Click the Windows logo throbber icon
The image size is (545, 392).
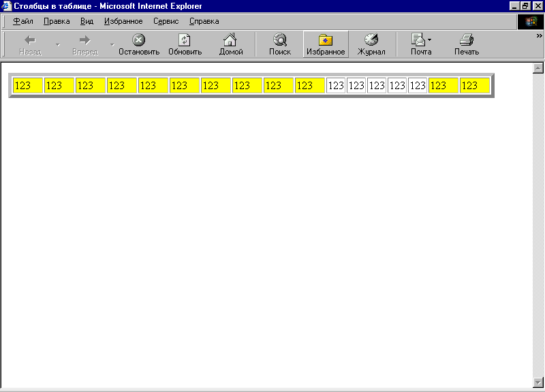click(x=531, y=22)
